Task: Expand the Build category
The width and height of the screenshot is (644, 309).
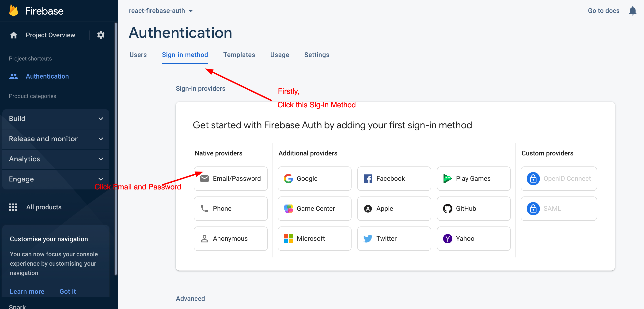Action: point(56,118)
